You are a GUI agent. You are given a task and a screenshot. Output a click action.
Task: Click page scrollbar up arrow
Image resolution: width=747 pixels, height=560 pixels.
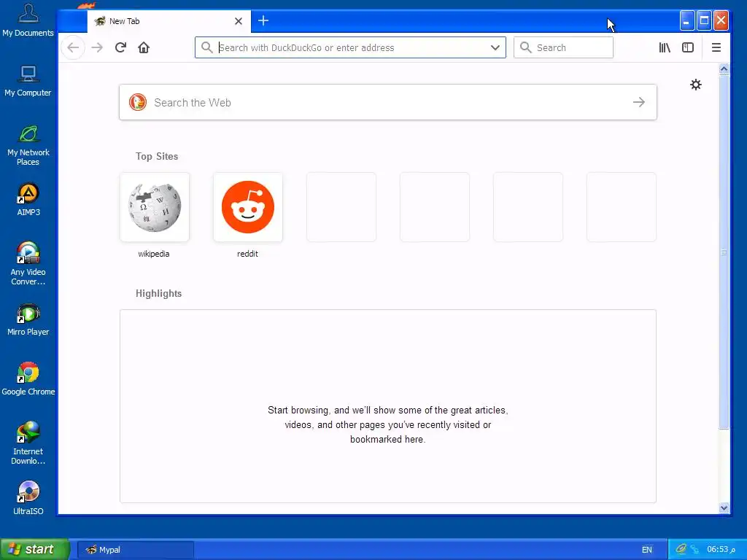724,69
